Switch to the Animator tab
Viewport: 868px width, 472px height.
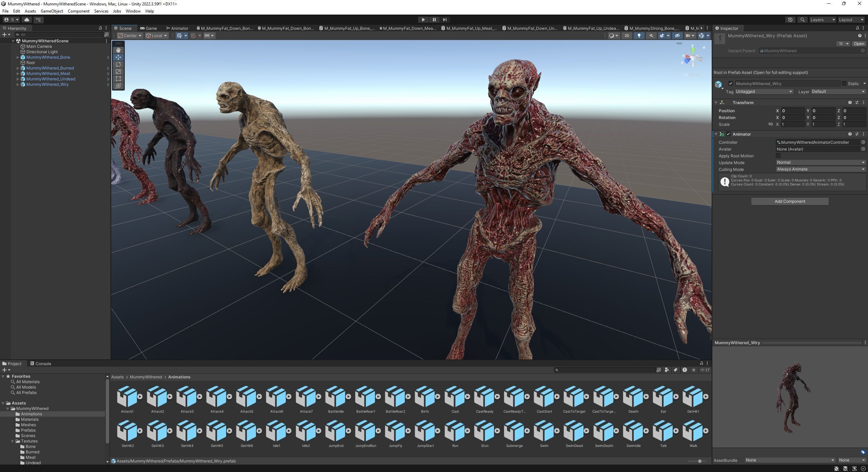coord(177,28)
